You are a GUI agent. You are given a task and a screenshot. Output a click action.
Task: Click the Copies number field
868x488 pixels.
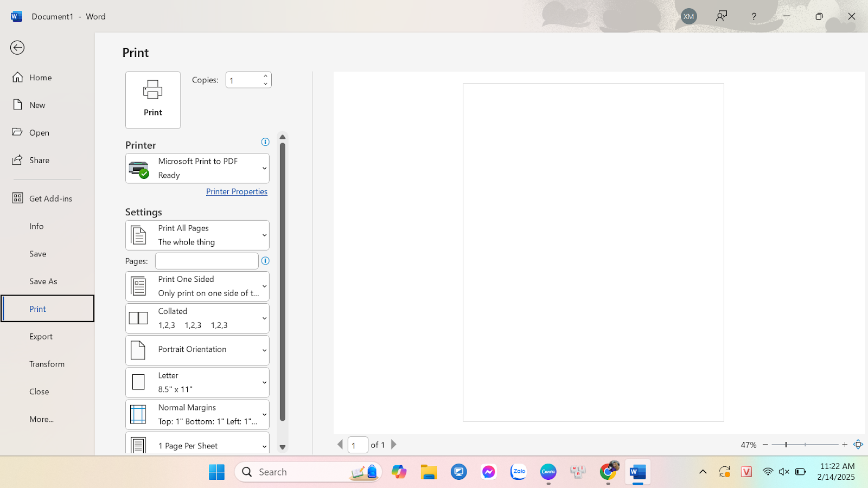pyautogui.click(x=244, y=80)
